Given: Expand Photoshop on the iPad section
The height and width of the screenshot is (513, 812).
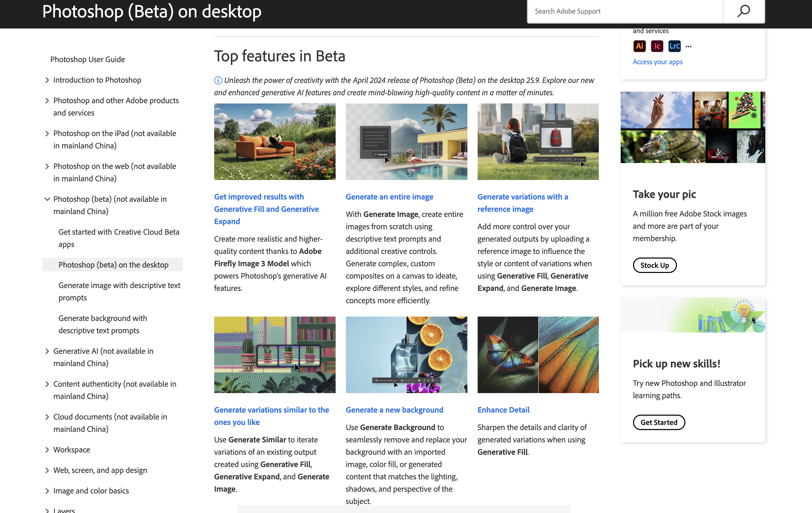Looking at the screenshot, I should pyautogui.click(x=47, y=134).
